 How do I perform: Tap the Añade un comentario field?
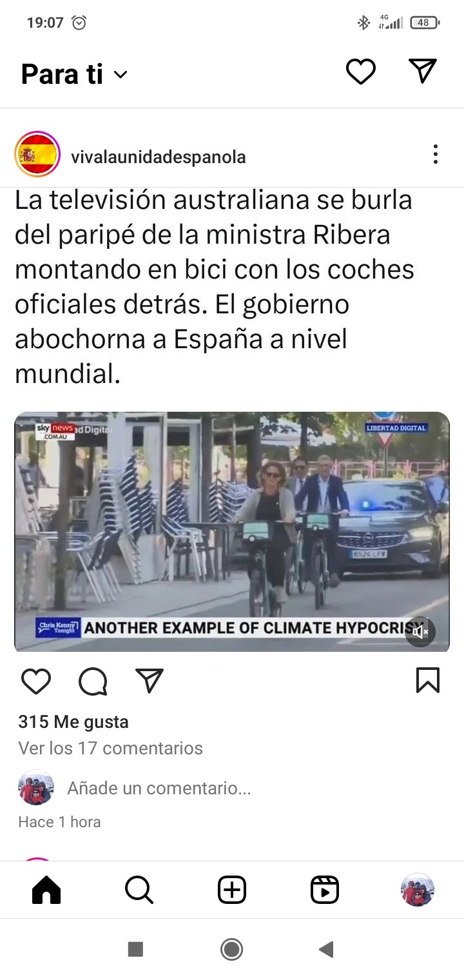(159, 788)
